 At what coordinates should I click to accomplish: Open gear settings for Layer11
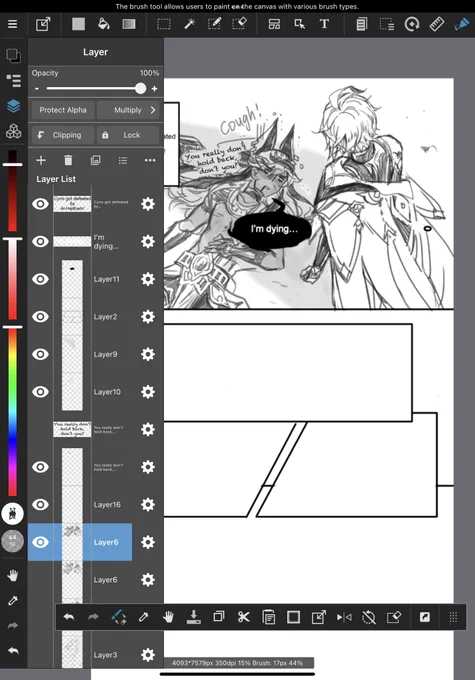(x=148, y=279)
